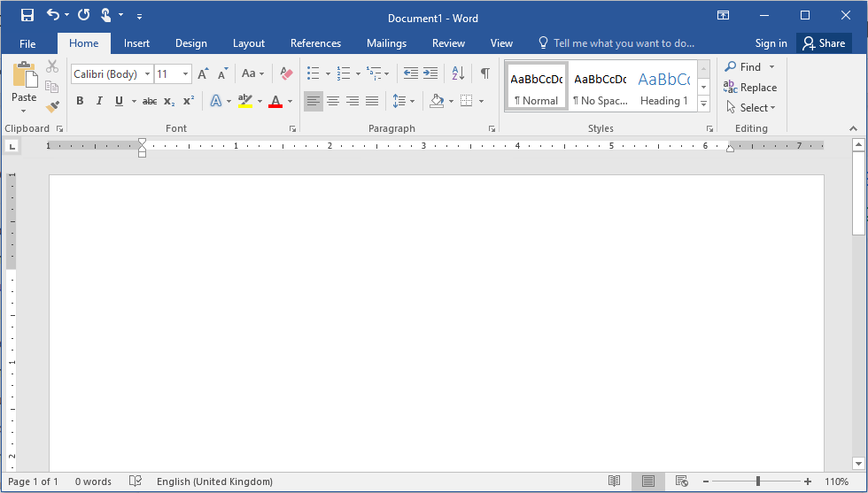
Task: Open the borders dropdown arrow
Action: (481, 101)
